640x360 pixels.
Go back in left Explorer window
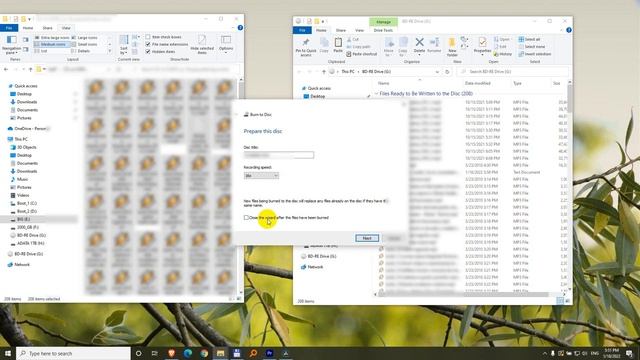[x=6, y=69]
